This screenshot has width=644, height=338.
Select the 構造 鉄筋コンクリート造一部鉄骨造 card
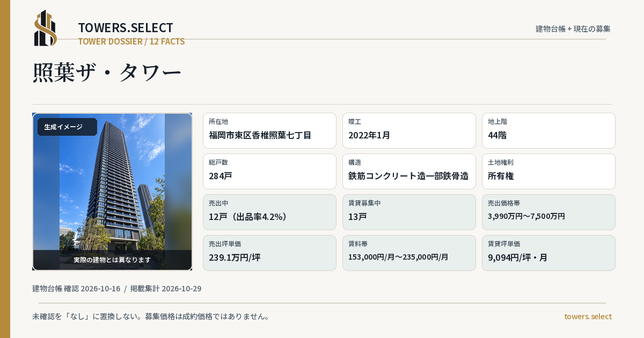click(x=409, y=171)
